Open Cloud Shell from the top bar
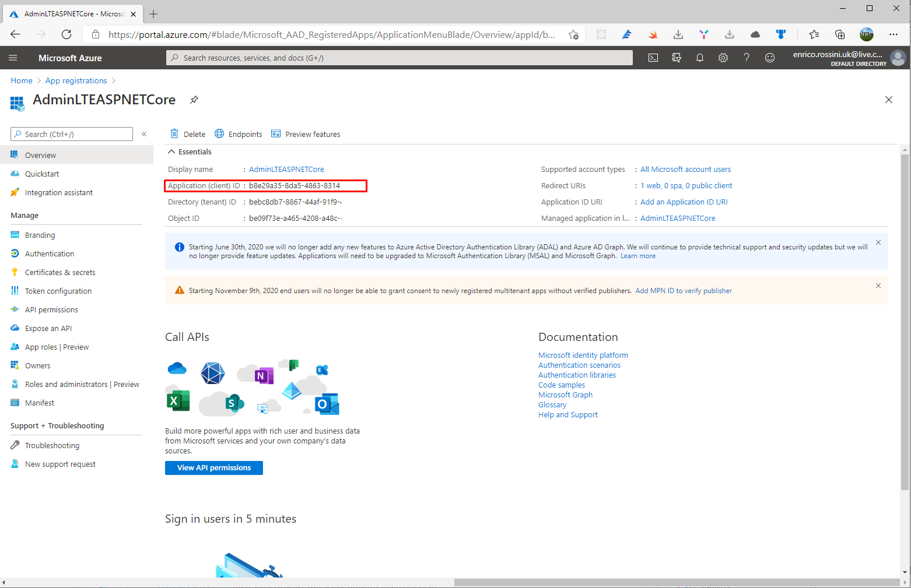Screen dimensions: 911x588 (x=653, y=58)
